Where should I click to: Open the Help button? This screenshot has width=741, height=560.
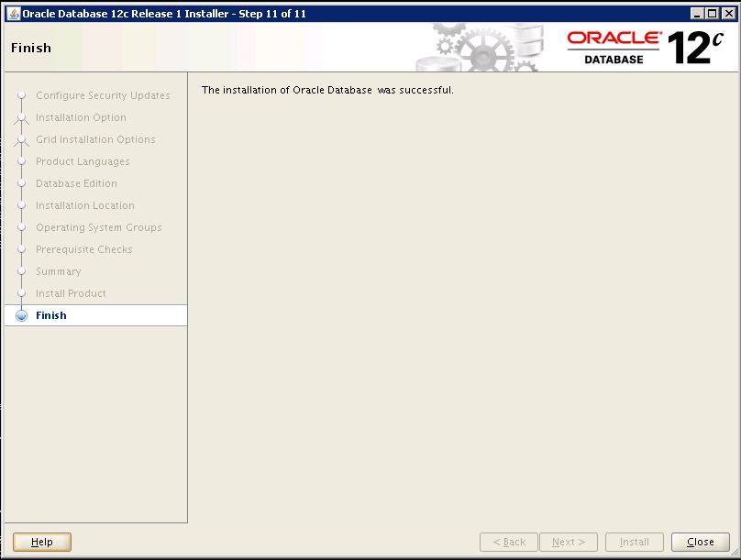[x=42, y=542]
